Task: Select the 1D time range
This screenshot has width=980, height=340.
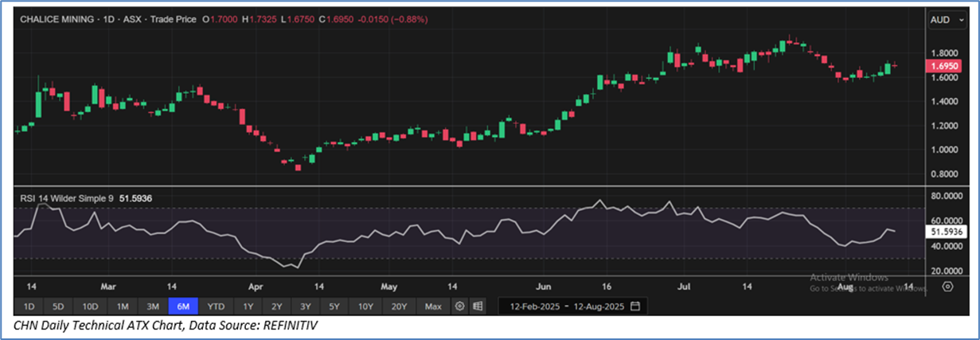Action: [29, 307]
